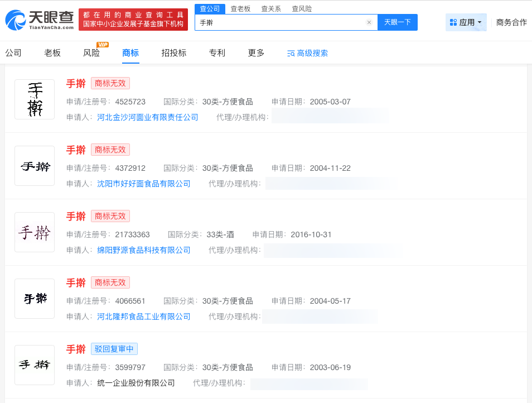
Task: Open 手擀 title of 河北隆邦食品 trademark
Action: coord(76,283)
